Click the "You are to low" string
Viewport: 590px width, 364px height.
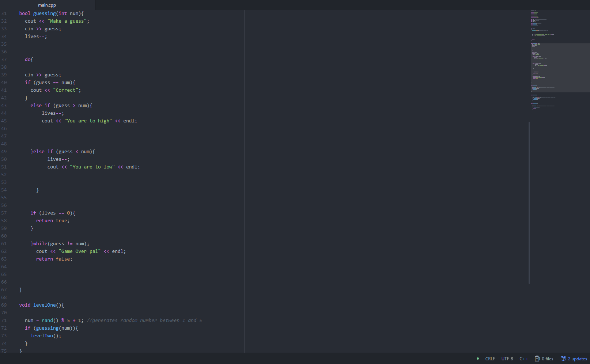[92, 167]
